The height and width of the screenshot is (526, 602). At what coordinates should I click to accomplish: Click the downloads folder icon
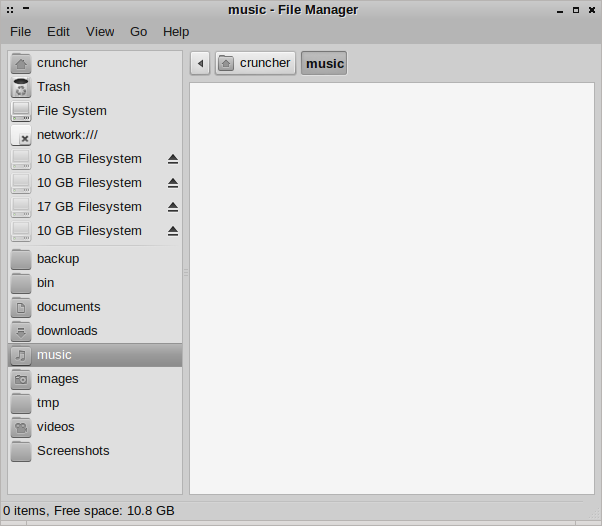pyautogui.click(x=21, y=331)
